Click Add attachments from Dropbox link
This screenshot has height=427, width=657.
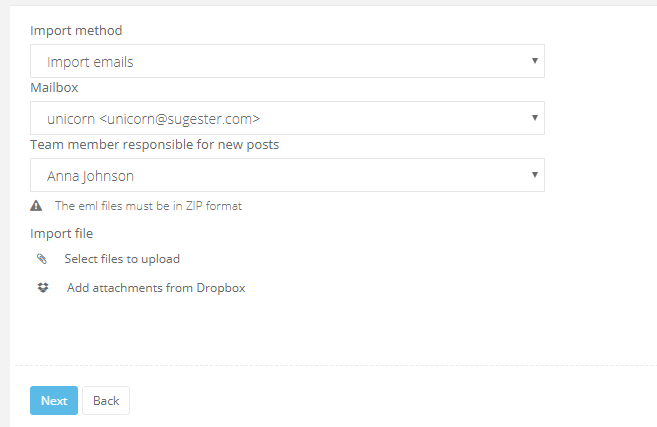[x=155, y=288]
